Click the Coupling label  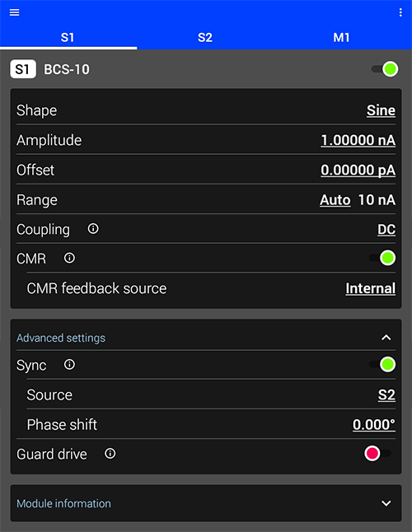tap(43, 230)
